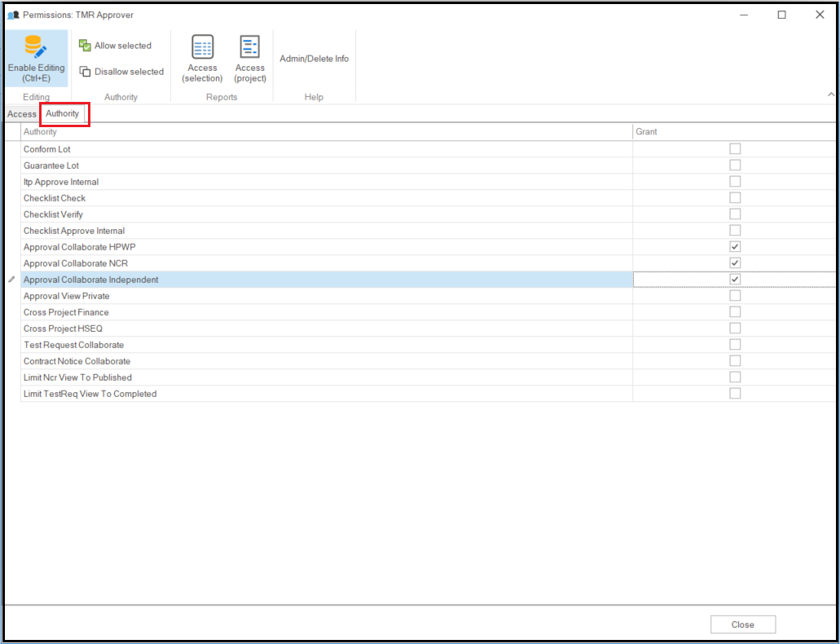Open Admin/Delete Info help
This screenshot has height=644, width=840.
tap(314, 59)
